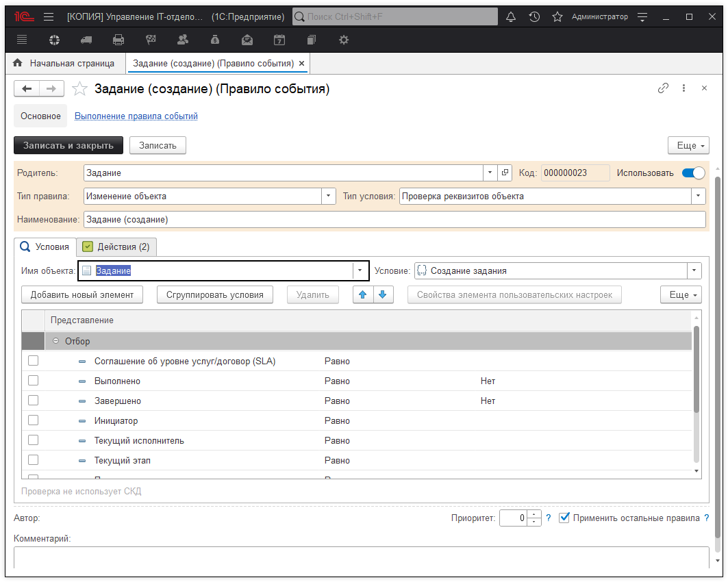Click the Записать и закрыть button
The width and height of the screenshot is (728, 582).
(68, 145)
